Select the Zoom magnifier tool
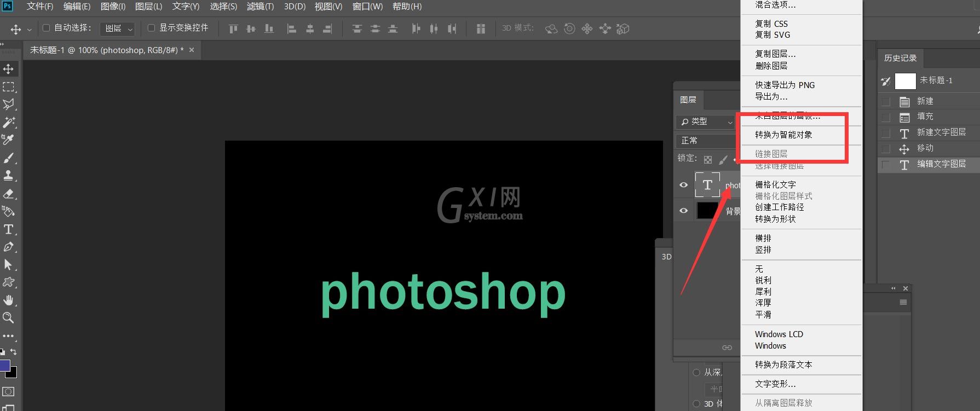The height and width of the screenshot is (411, 980). [x=8, y=317]
